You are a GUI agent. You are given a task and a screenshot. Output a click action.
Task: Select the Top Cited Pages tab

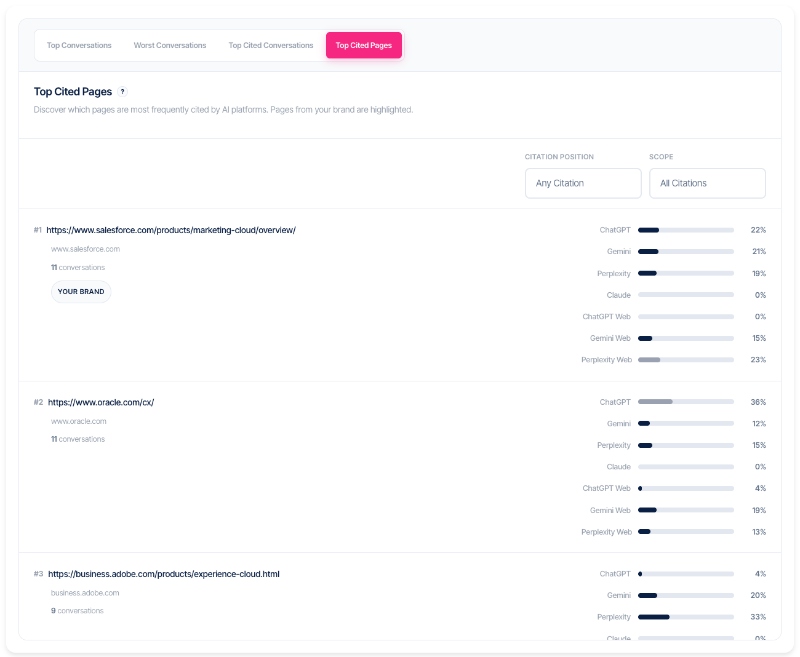[364, 45]
